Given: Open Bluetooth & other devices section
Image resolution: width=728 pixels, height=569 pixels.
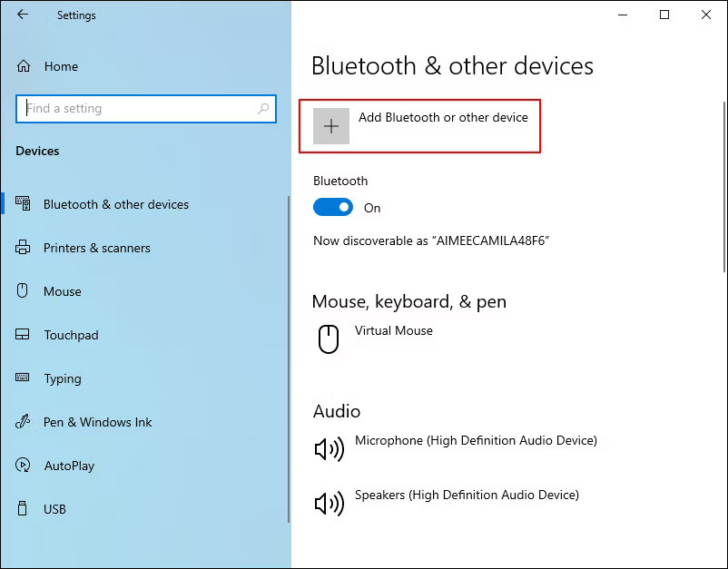Looking at the screenshot, I should [116, 204].
